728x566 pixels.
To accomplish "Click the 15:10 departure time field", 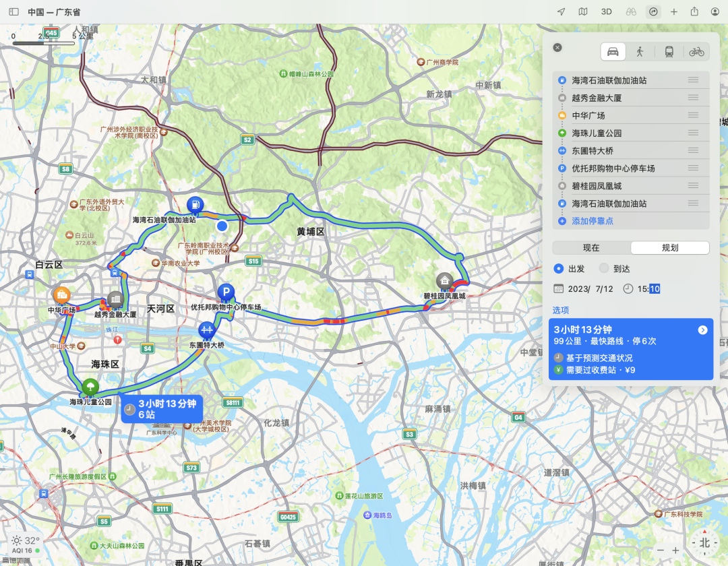I will (x=648, y=289).
